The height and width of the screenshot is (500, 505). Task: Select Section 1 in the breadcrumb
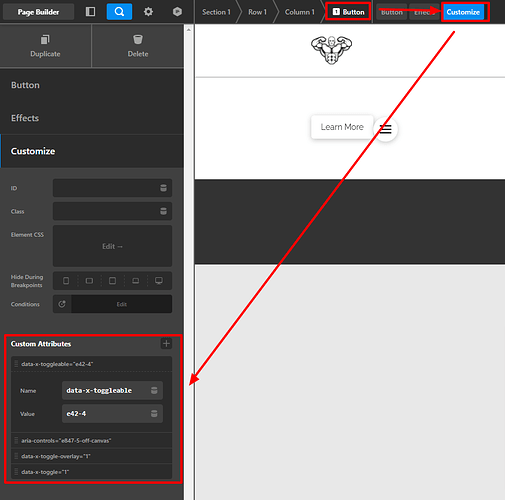216,12
